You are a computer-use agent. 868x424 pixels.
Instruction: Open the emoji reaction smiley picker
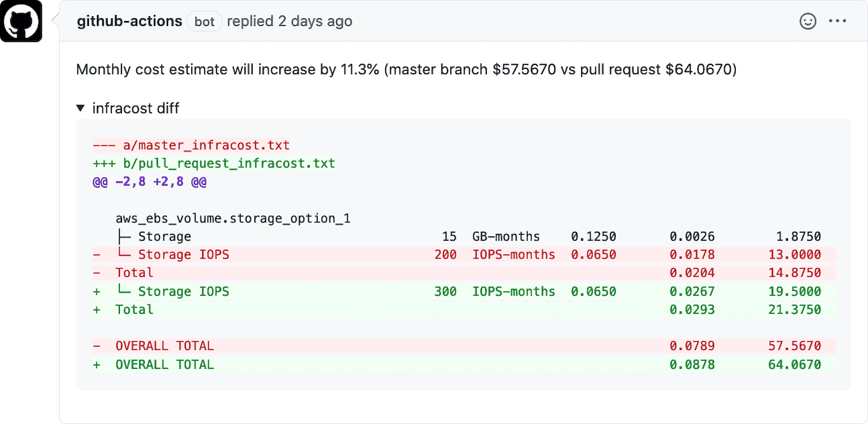[x=808, y=21]
